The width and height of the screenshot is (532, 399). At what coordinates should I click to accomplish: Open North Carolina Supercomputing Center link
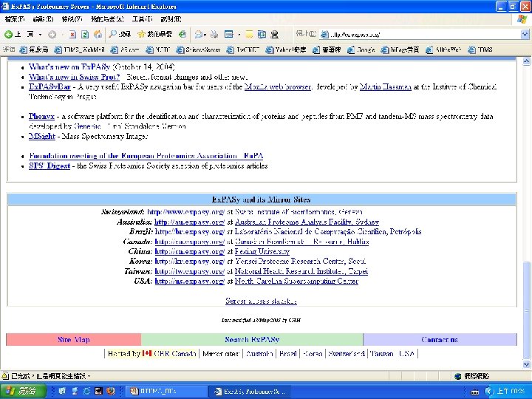click(296, 282)
